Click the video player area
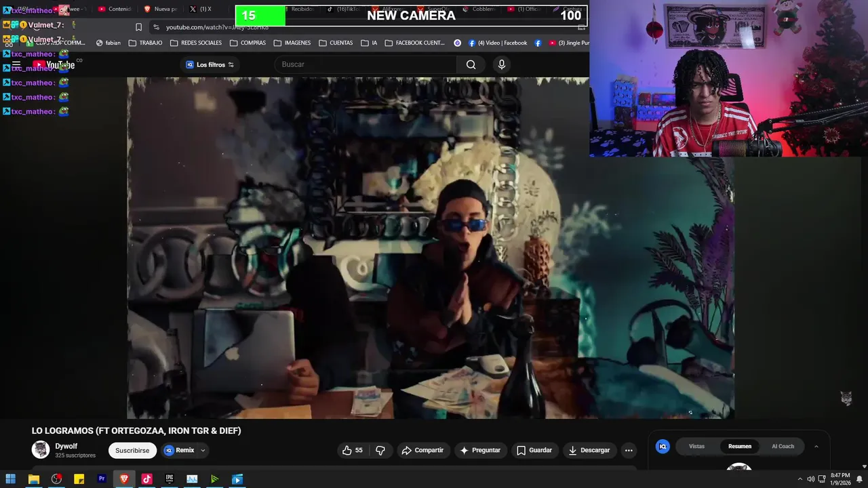Viewport: 868px width, 488px height. click(430, 247)
